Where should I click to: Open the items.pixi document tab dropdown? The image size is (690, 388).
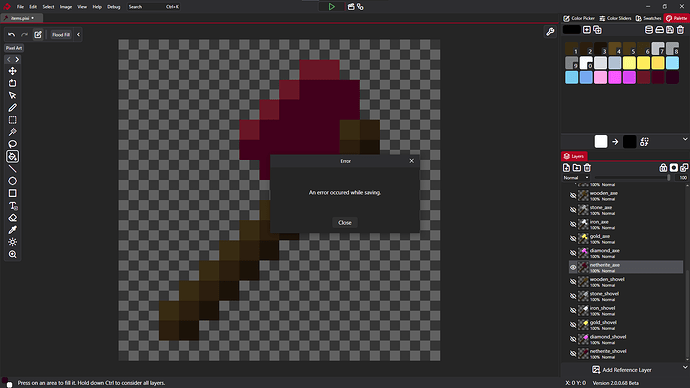(x=33, y=18)
